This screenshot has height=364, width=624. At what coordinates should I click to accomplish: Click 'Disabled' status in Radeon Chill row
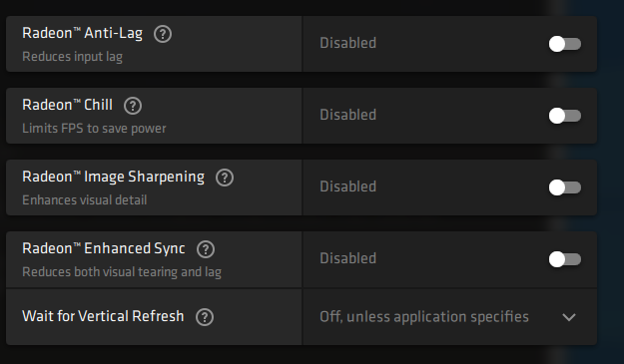click(347, 115)
